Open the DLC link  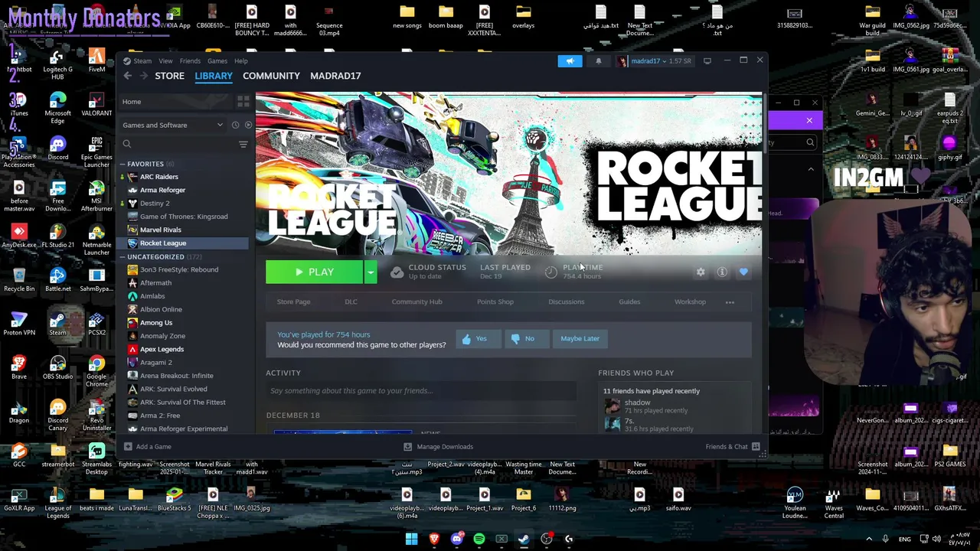351,302
